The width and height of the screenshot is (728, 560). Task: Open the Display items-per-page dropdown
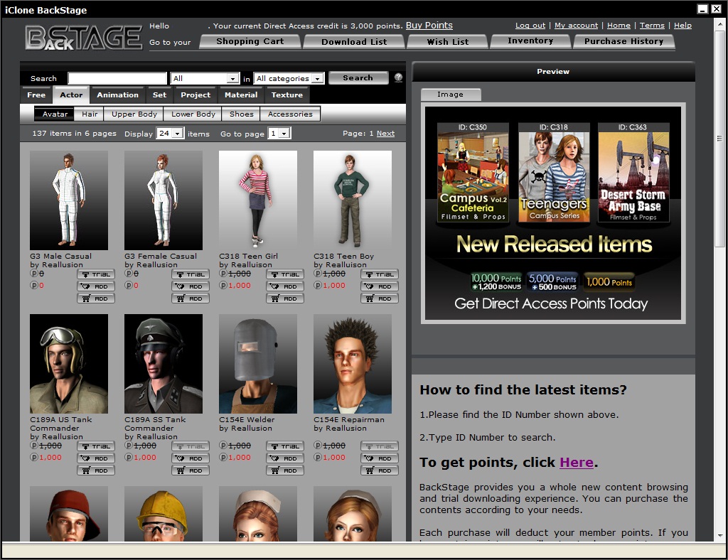169,134
